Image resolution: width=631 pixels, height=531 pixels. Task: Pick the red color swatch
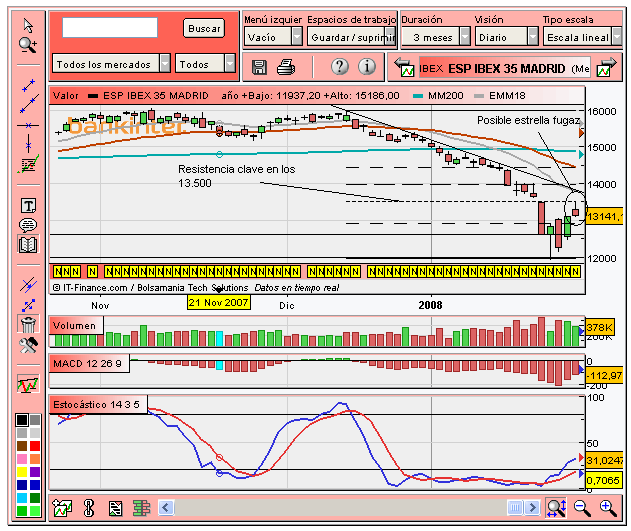(35, 446)
